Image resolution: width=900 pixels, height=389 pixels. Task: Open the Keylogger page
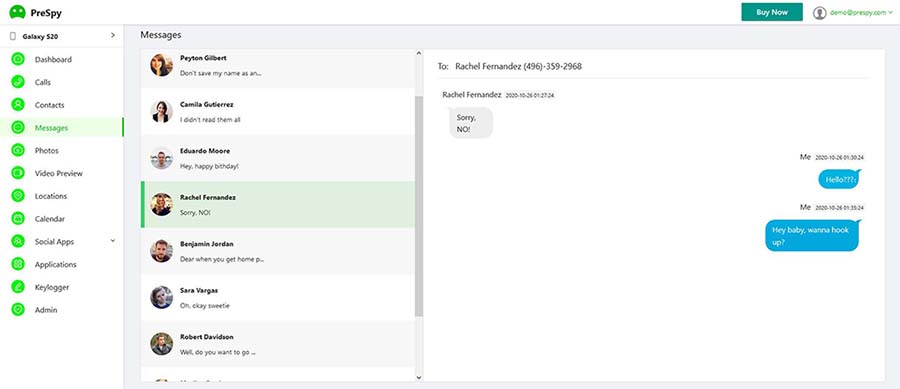[52, 287]
